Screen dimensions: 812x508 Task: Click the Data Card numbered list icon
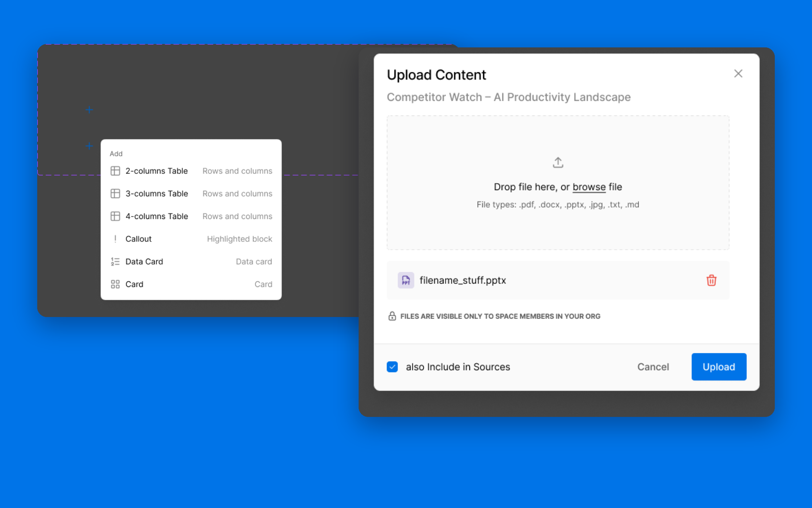pos(115,261)
